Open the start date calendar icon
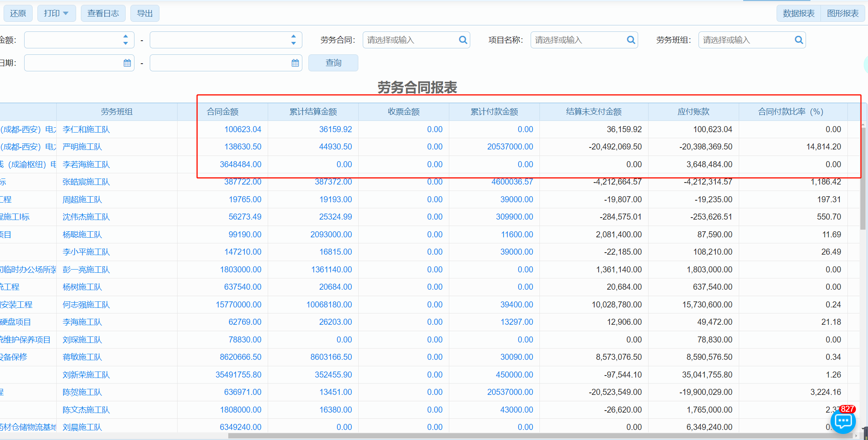The width and height of the screenshot is (868, 440). (127, 63)
